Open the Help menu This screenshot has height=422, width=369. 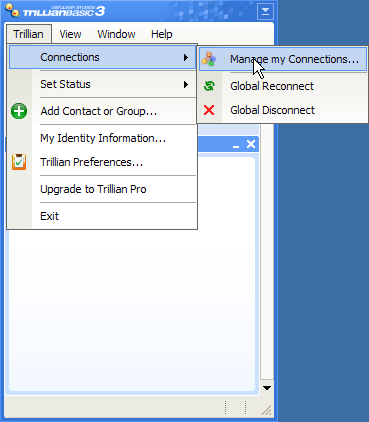pyautogui.click(x=162, y=34)
